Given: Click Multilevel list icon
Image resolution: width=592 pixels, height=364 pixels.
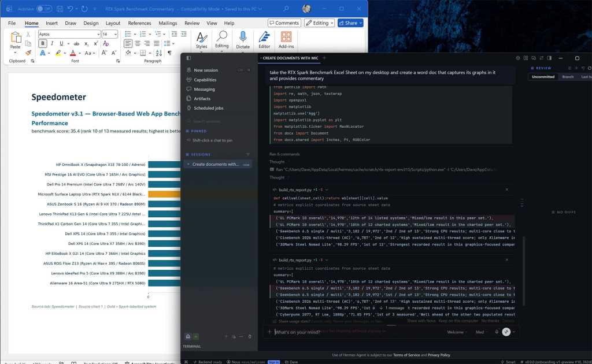Looking at the screenshot, I should (158, 34).
